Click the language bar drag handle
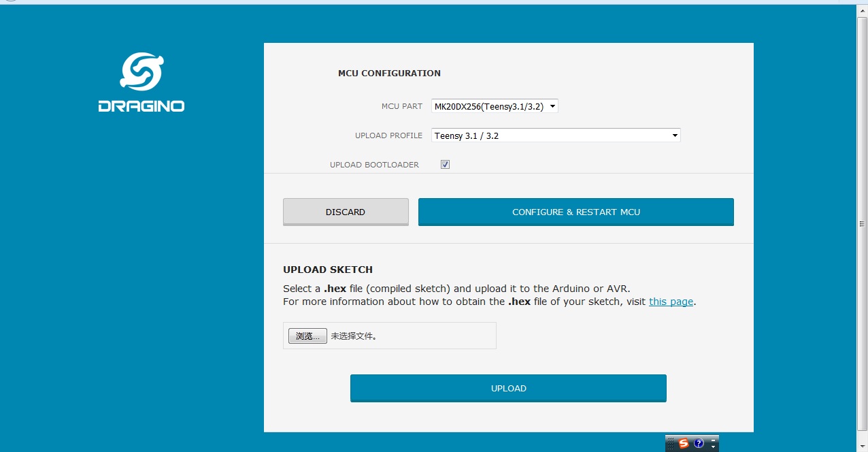This screenshot has height=452, width=868. (x=670, y=443)
